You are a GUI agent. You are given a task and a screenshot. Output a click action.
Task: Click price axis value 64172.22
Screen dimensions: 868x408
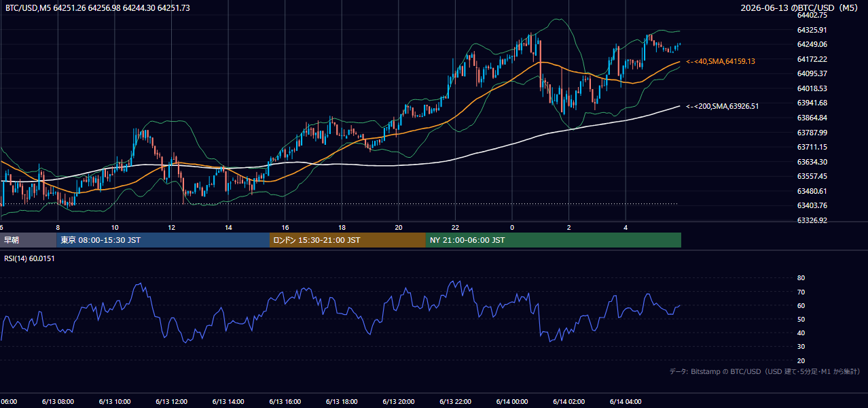click(812, 59)
